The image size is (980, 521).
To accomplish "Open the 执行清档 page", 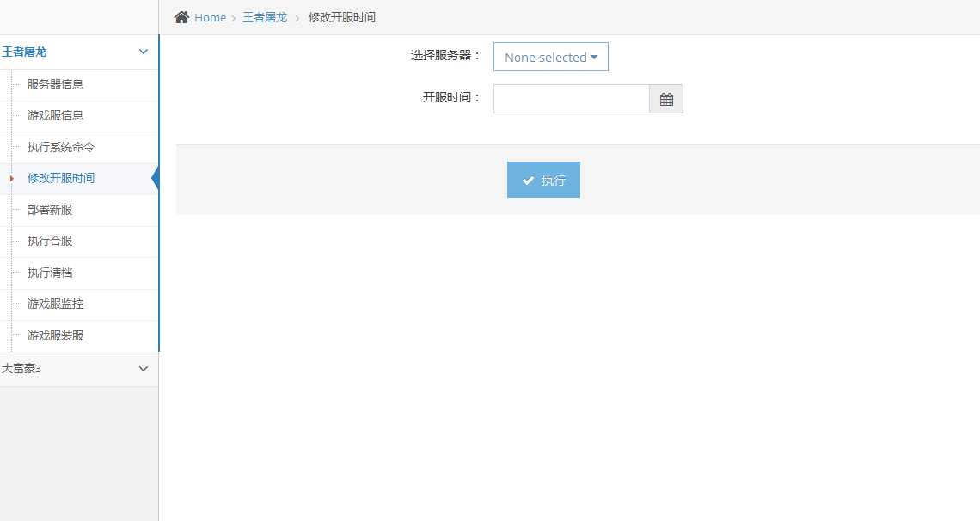I will (x=49, y=272).
